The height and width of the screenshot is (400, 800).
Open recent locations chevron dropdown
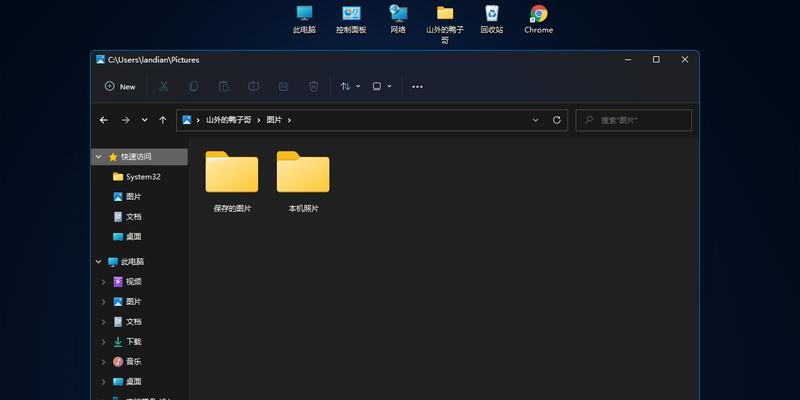coord(144,120)
